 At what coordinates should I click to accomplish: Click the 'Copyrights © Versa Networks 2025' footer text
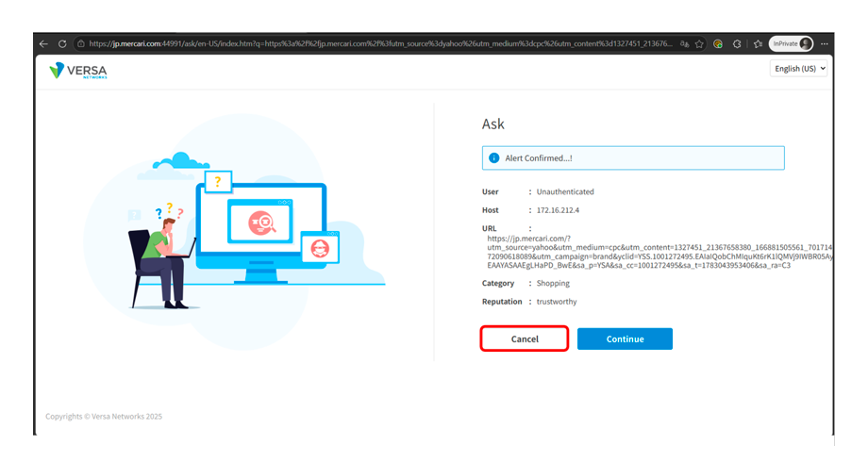[x=104, y=417]
